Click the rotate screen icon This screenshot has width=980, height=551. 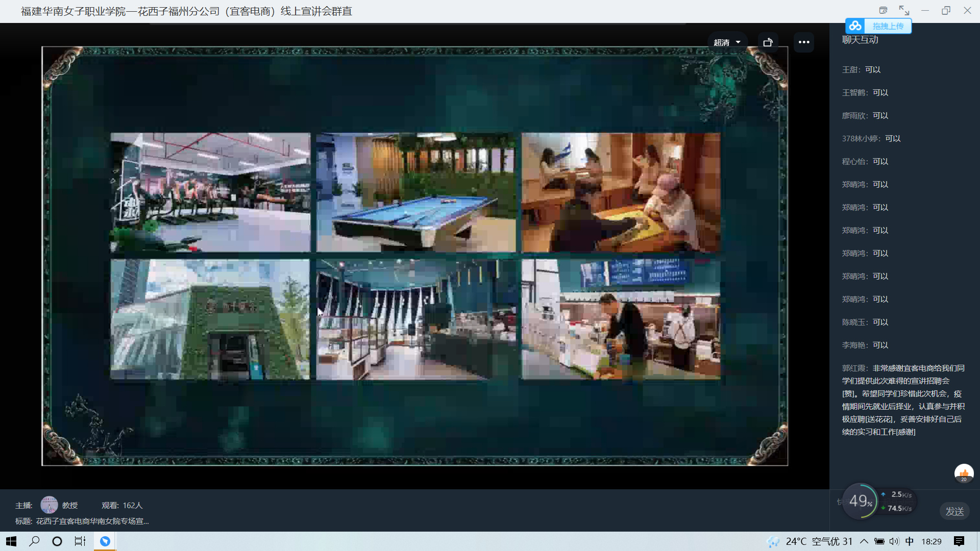pos(768,42)
